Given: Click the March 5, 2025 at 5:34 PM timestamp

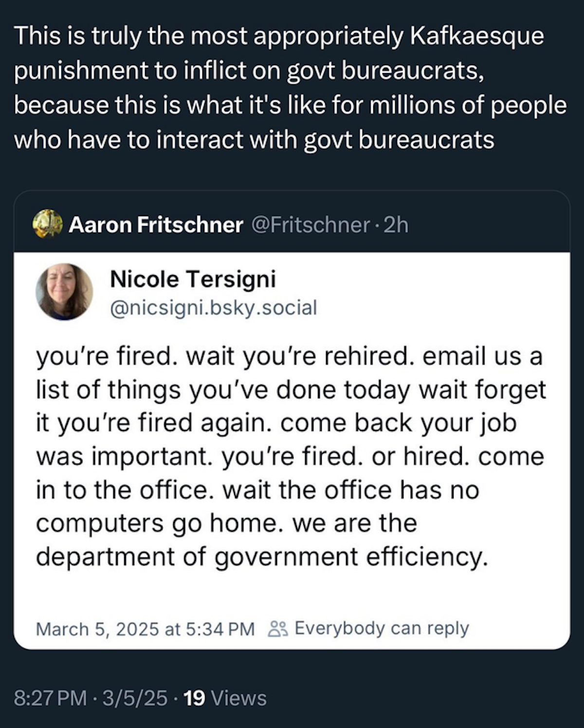Looking at the screenshot, I should pyautogui.click(x=145, y=629).
